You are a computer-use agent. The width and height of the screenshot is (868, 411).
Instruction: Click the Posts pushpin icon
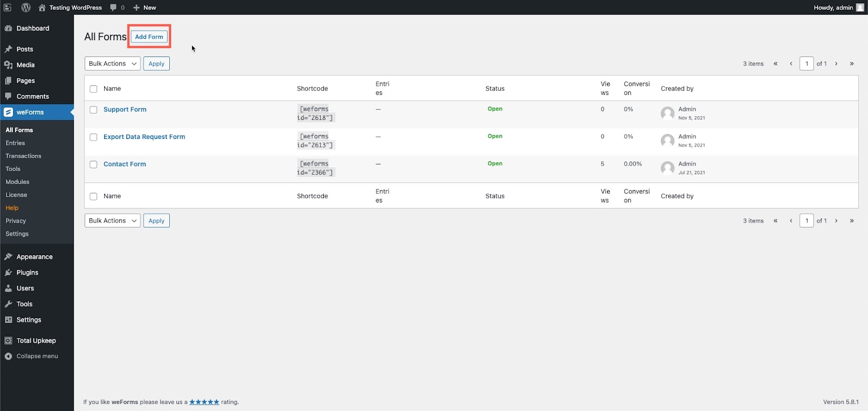[9, 49]
